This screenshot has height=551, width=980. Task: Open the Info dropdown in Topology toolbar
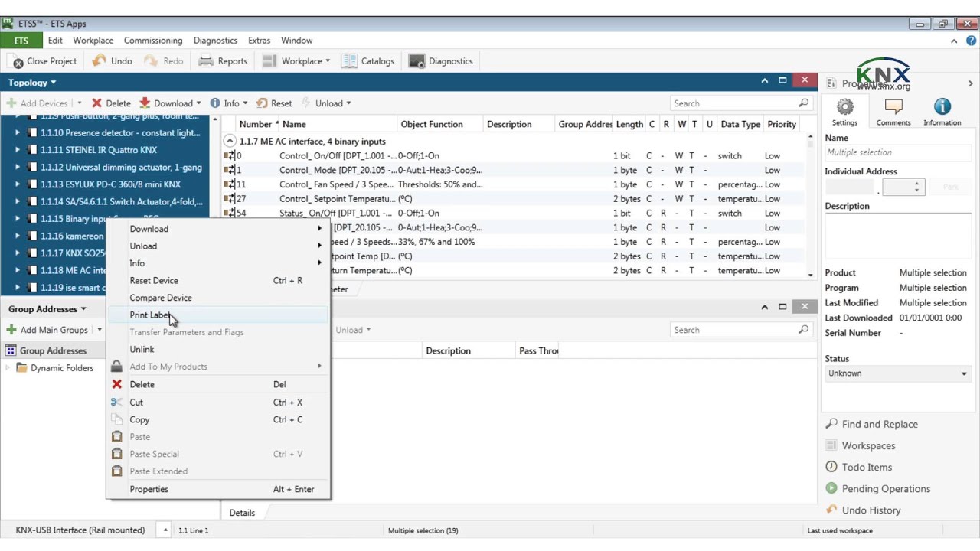(229, 103)
